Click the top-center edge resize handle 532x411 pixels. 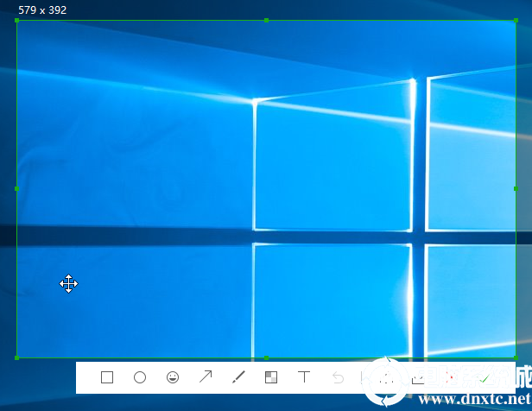(x=266, y=20)
